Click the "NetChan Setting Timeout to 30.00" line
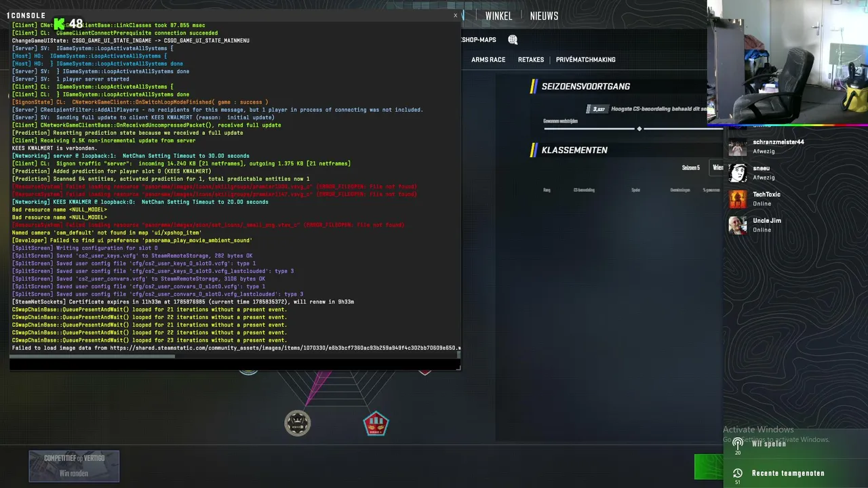Viewport: 868px width, 488px height. pos(131,156)
